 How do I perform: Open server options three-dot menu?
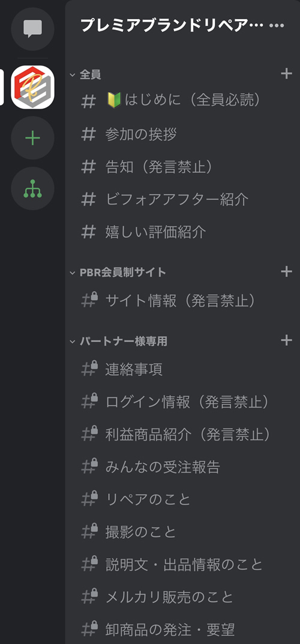[277, 26]
